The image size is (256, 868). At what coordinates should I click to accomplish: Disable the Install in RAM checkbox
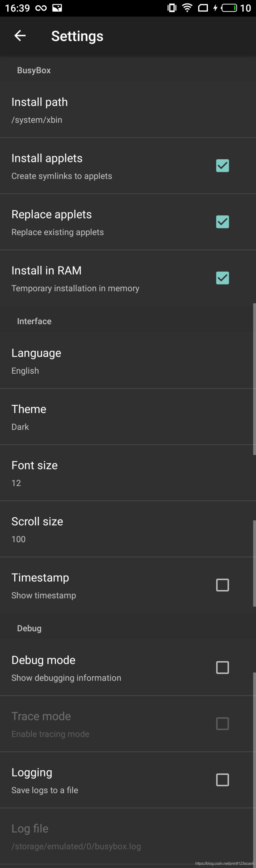[222, 278]
